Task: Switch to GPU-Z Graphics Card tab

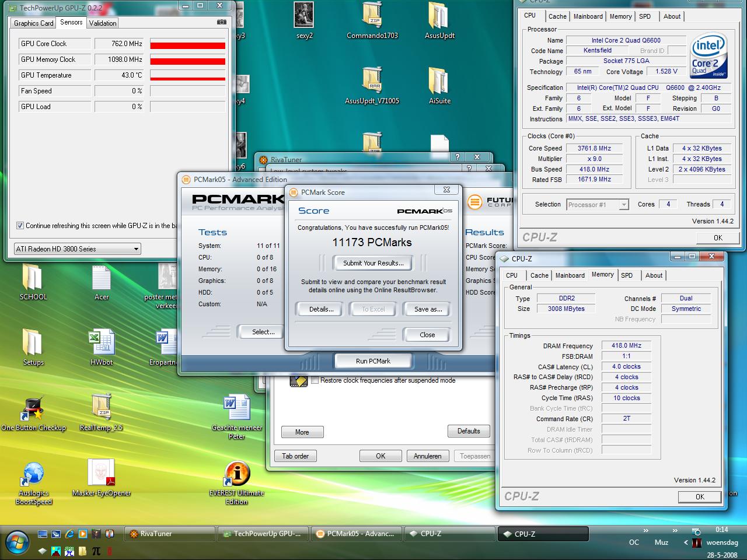Action: [x=33, y=23]
